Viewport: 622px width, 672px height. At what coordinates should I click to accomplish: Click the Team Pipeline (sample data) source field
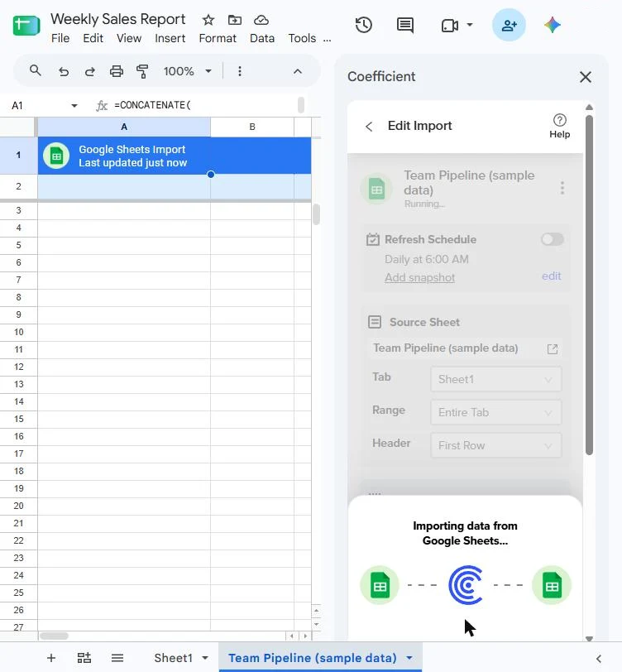tap(465, 348)
